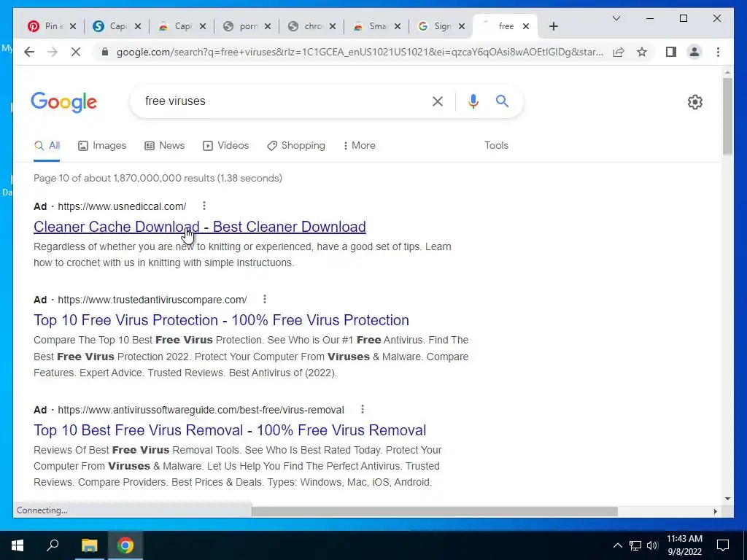Click the Chrome taskbar icon
The height and width of the screenshot is (560, 747).
125,545
